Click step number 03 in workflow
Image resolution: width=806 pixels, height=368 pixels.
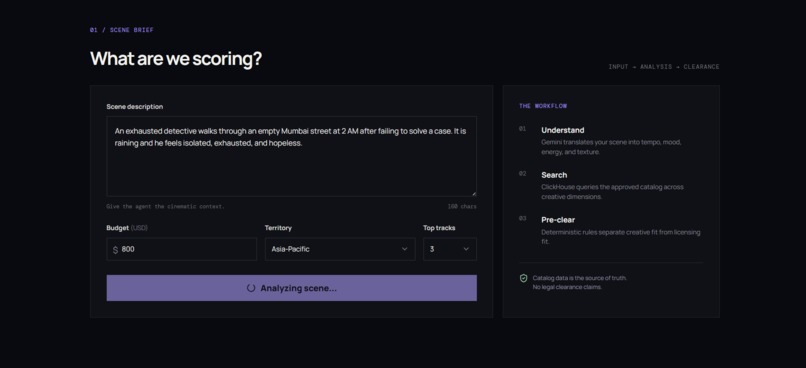(522, 218)
